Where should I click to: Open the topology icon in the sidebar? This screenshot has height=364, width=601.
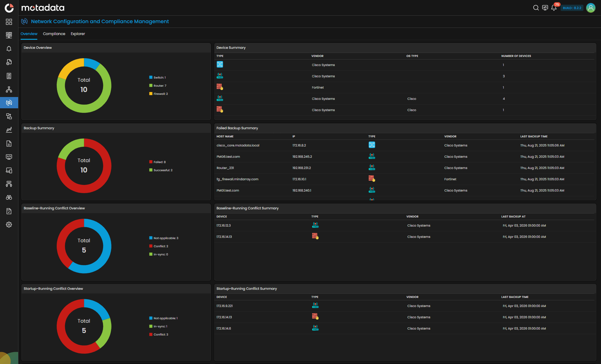[x=9, y=90]
